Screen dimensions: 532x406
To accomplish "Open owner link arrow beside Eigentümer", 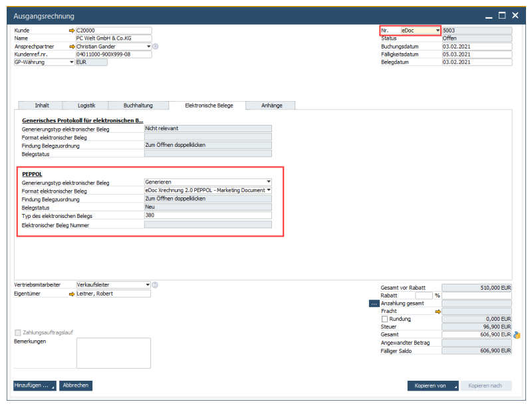I will [x=72, y=294].
